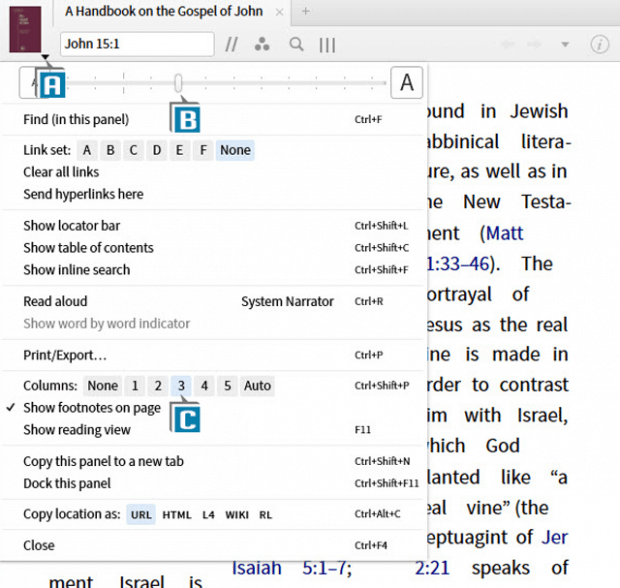This screenshot has height=588, width=620.
Task: Set link set to None
Action: (236, 150)
